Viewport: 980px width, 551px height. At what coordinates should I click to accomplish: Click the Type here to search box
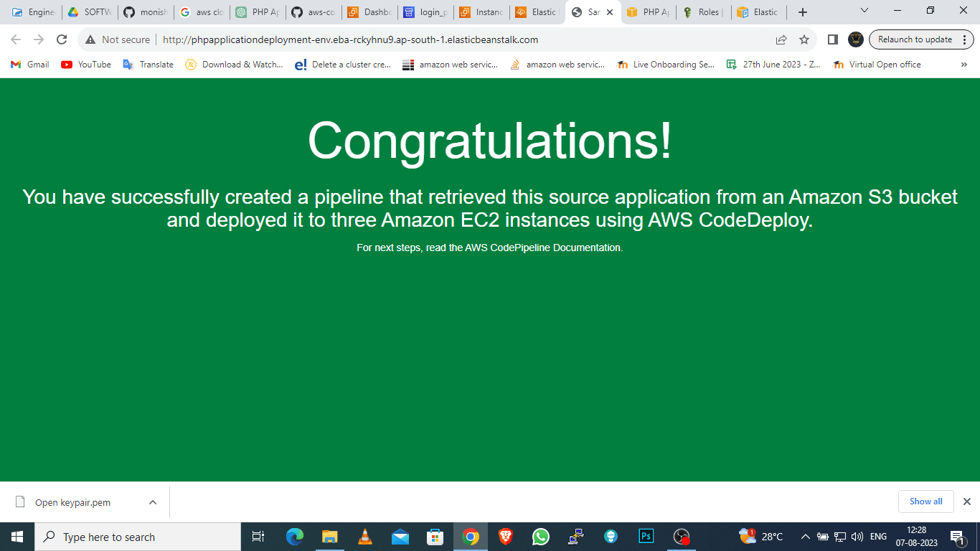pos(138,537)
